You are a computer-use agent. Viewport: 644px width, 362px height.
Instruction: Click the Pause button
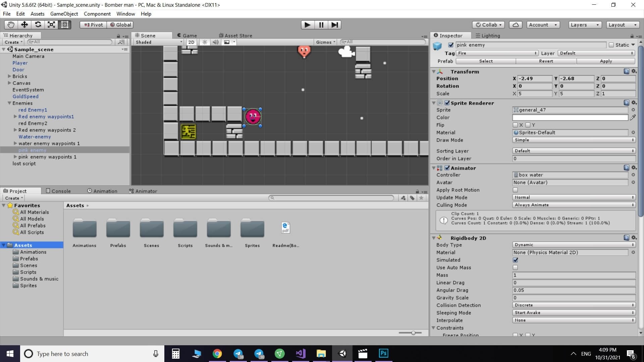[321, 25]
